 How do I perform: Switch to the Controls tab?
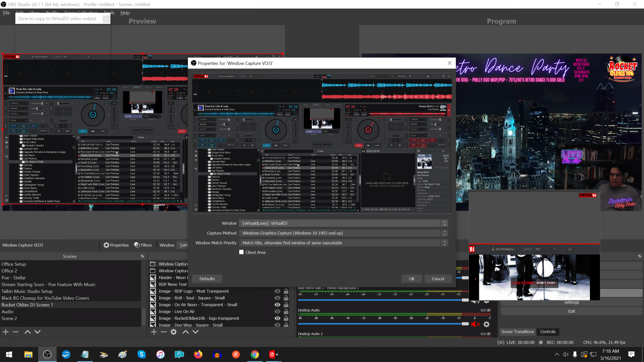[x=548, y=331]
